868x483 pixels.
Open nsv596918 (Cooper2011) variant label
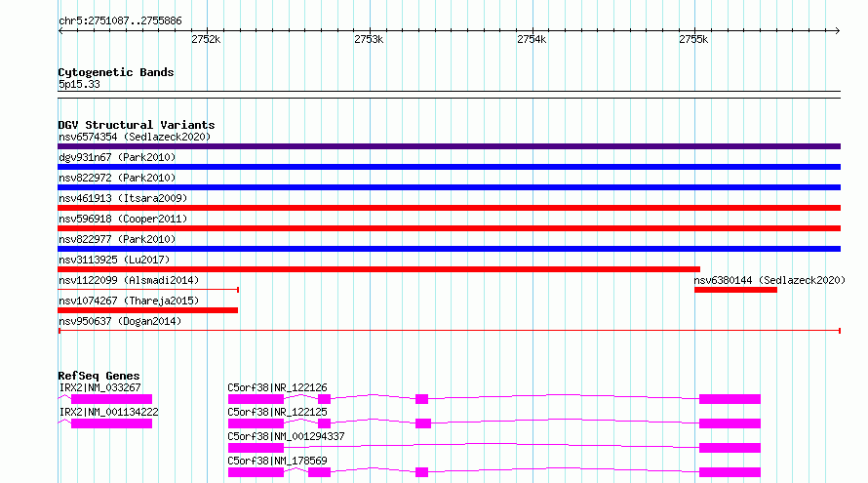[x=123, y=219]
